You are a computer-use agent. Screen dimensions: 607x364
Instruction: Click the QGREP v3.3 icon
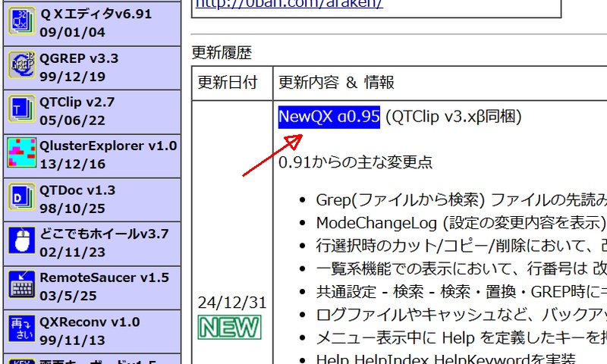pyautogui.click(x=21, y=65)
